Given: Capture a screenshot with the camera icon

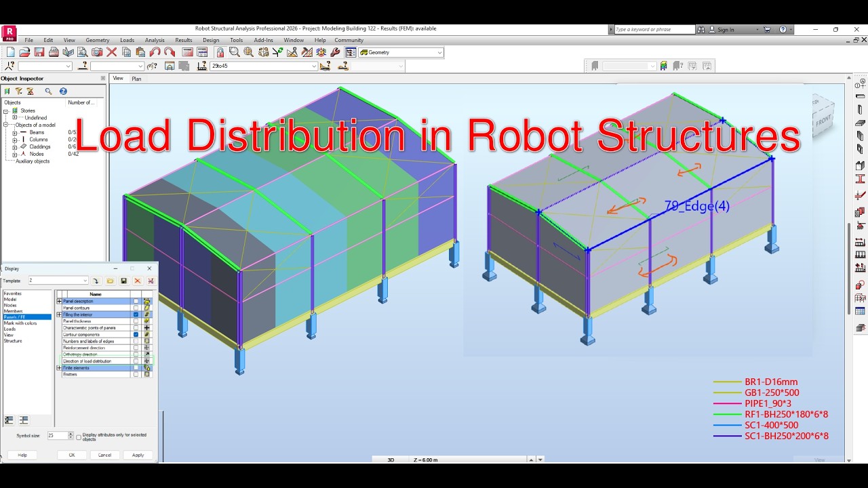Looking at the screenshot, I should pyautogui.click(x=97, y=52).
